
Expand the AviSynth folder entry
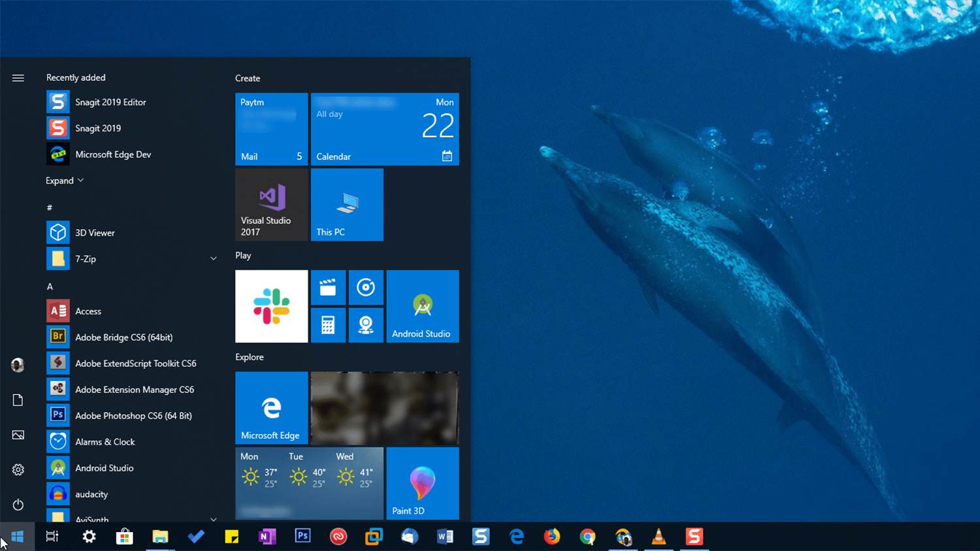(x=214, y=518)
